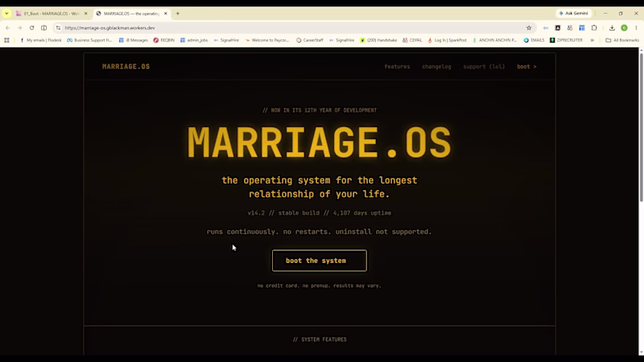The image size is (644, 362).
Task: Open My emails | Flodesk bookmark
Action: tap(41, 40)
